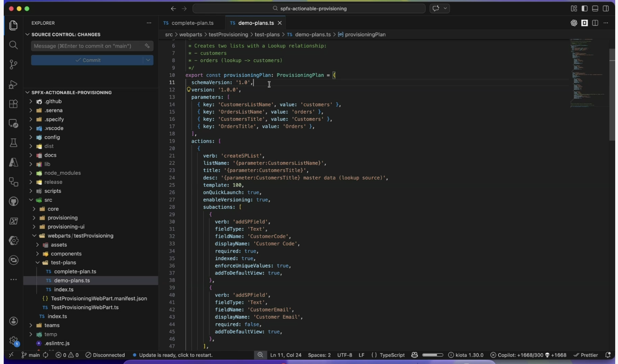Click the editor's vertical scrollbar thumb

[x=612, y=94]
